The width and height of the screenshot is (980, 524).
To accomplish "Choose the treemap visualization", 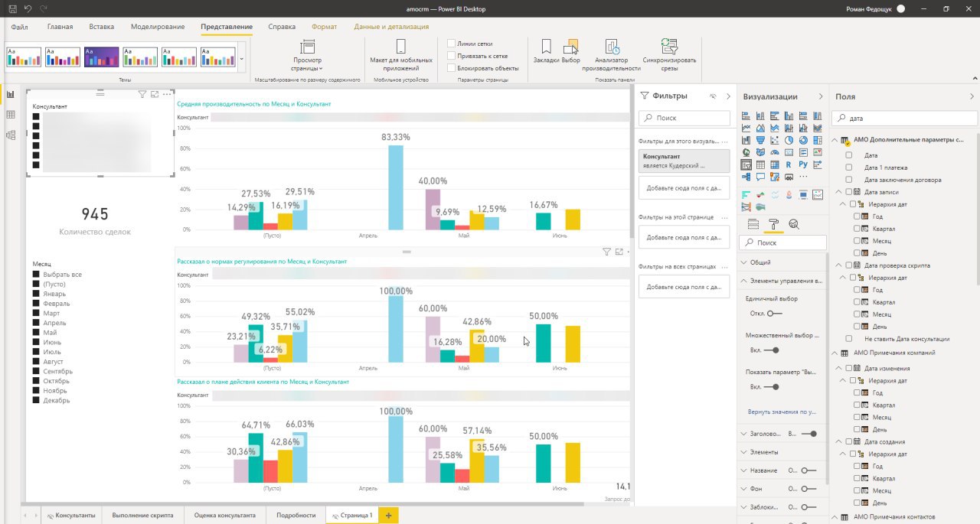I will coord(818,140).
